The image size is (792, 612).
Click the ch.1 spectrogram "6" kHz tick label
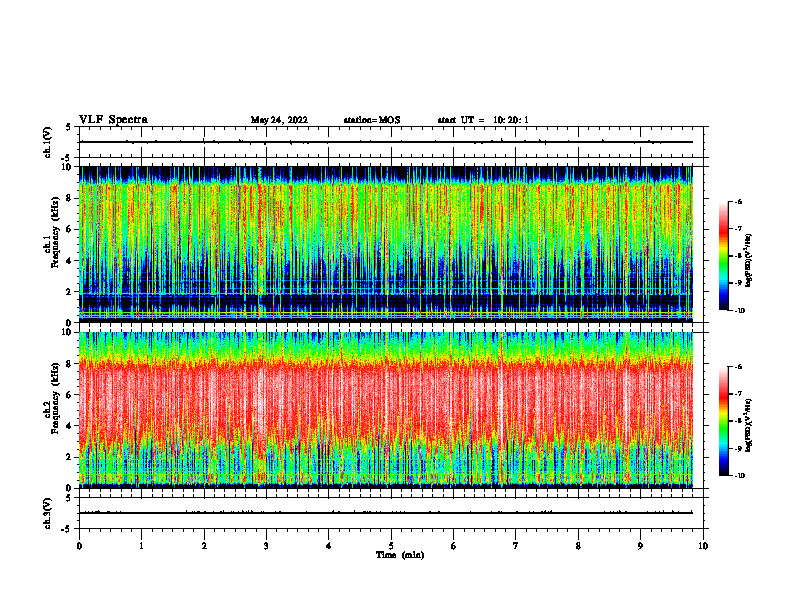point(70,230)
